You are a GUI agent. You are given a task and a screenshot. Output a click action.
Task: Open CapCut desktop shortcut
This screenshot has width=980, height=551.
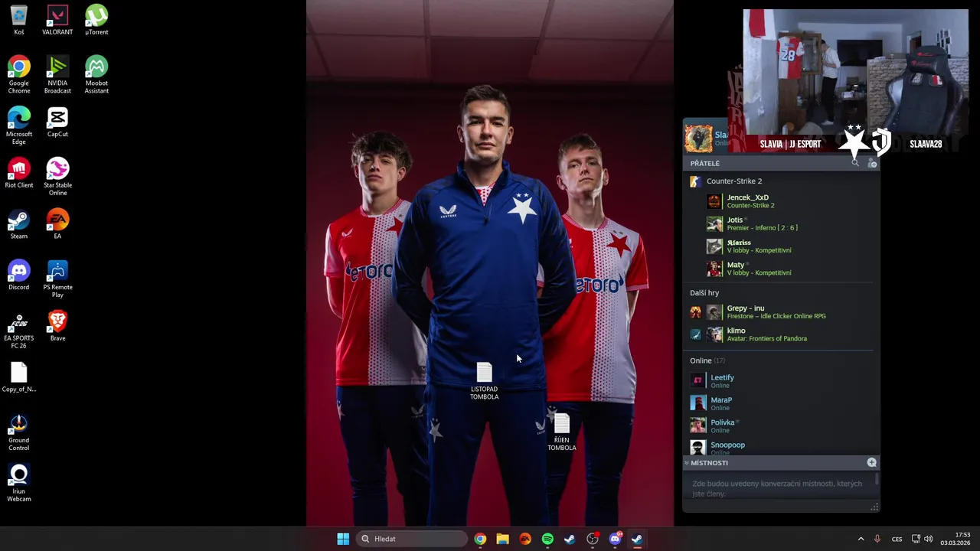(x=57, y=122)
